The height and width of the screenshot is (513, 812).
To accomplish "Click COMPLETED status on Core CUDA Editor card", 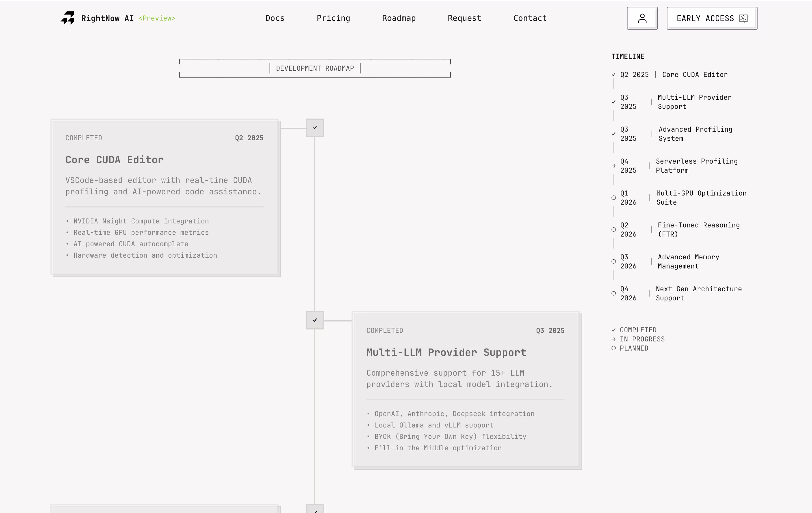I will [x=84, y=138].
